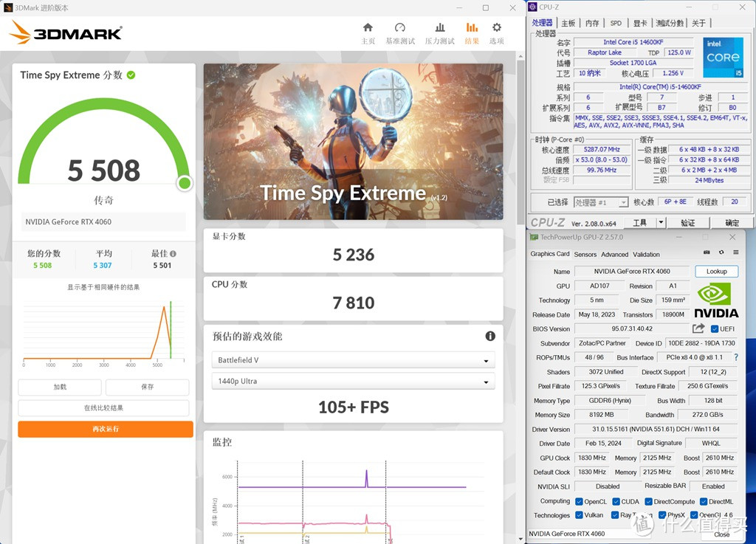Click the 5 236 graphics score value
Screen dimensions: 756x544
(354, 255)
